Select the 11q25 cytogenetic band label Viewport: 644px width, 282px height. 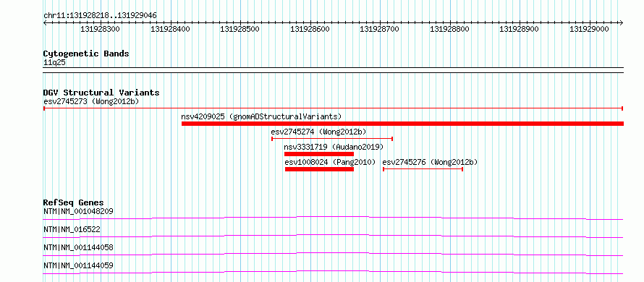coord(54,63)
